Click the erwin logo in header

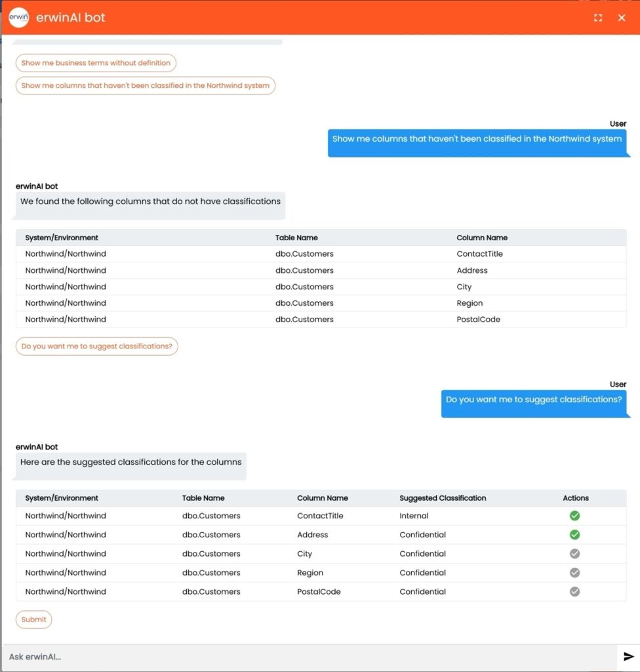coord(19,18)
